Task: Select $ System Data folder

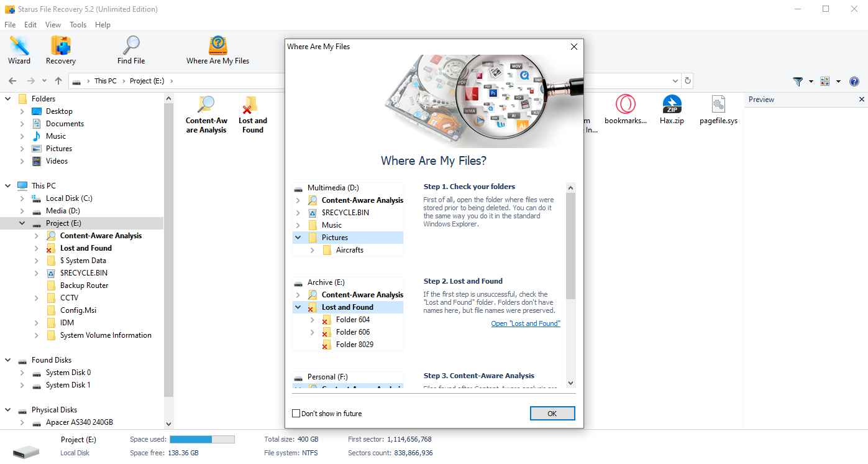Action: point(83,261)
